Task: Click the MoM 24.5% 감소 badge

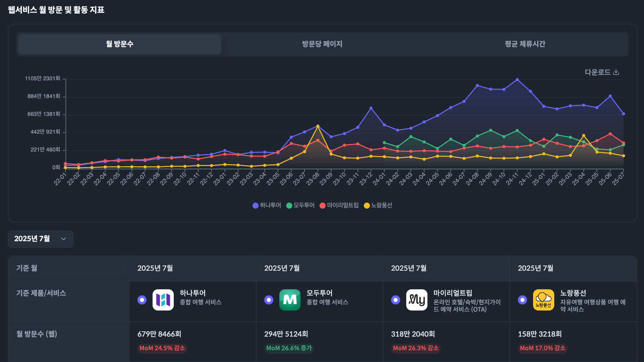Action: [x=162, y=348]
